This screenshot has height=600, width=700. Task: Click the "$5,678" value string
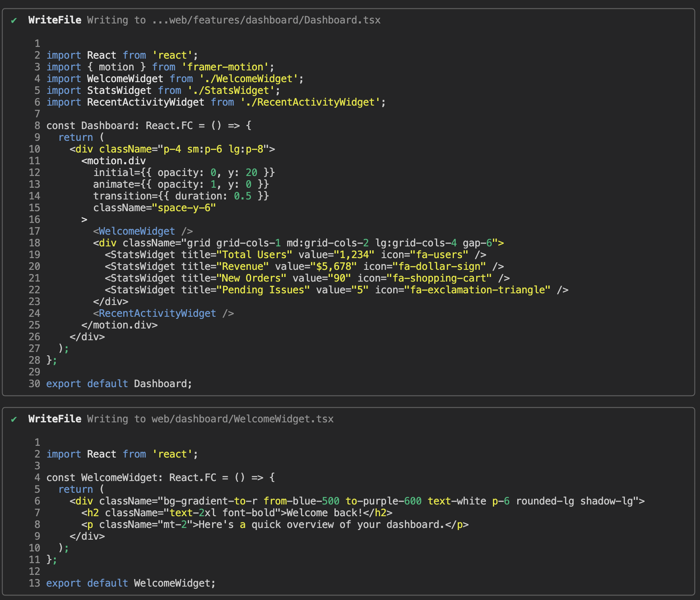(334, 266)
